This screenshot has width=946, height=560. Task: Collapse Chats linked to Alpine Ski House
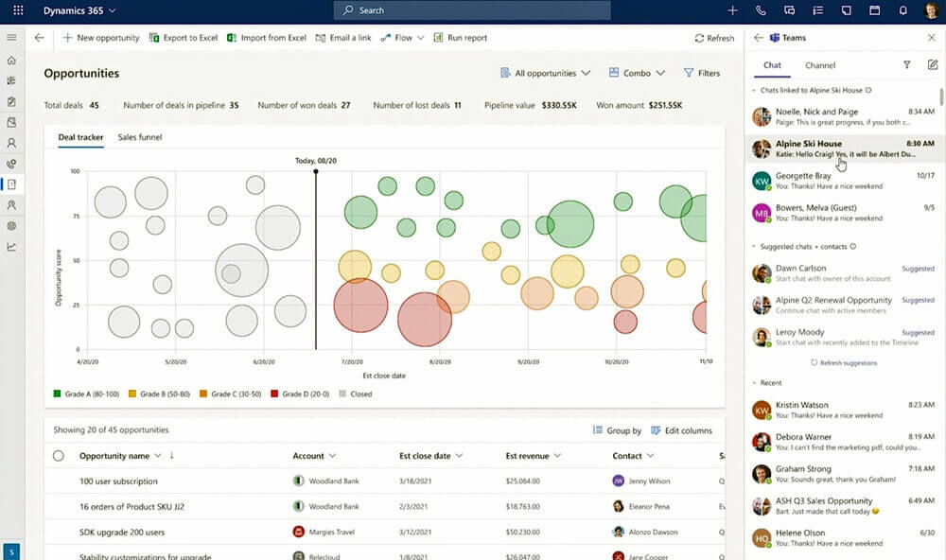(x=754, y=90)
